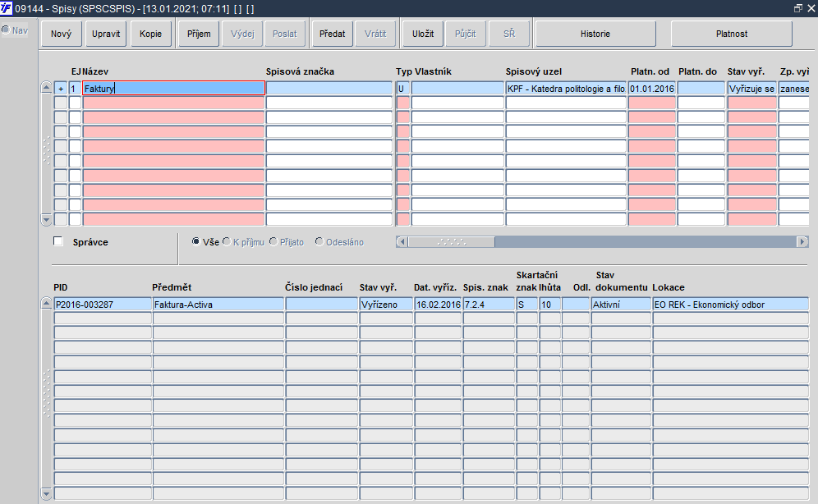Select the Přijato radio button
Viewport: 818px width, 504px height.
(x=273, y=242)
